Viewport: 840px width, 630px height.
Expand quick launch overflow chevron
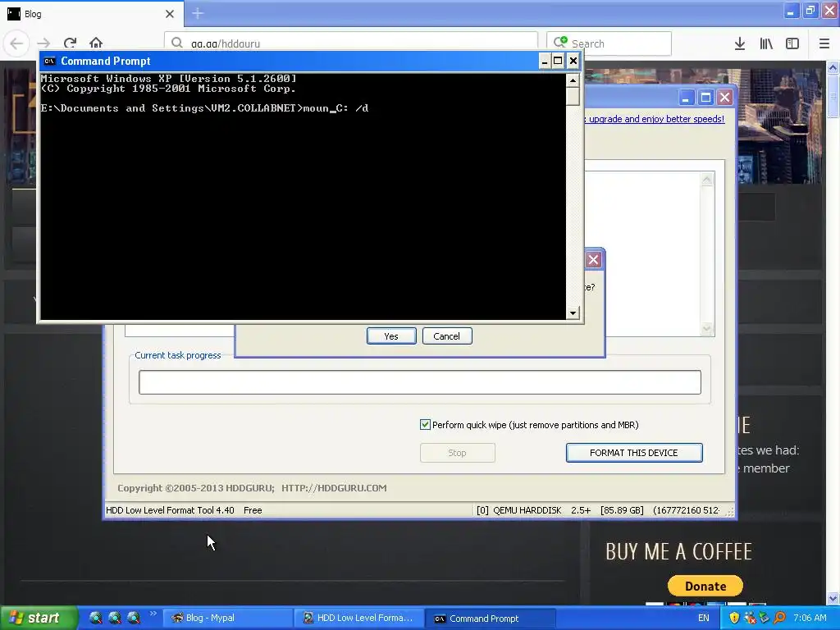click(x=153, y=614)
